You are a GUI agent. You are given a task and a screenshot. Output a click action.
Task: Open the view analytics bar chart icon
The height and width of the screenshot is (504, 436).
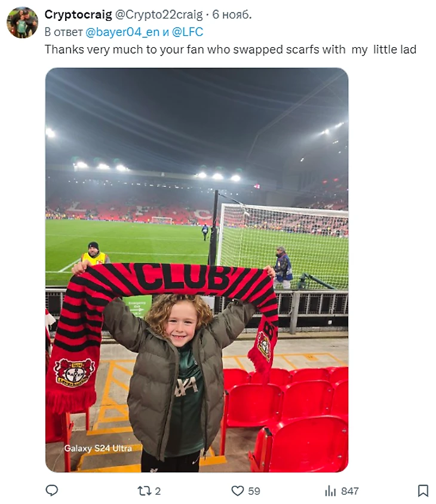330,491
